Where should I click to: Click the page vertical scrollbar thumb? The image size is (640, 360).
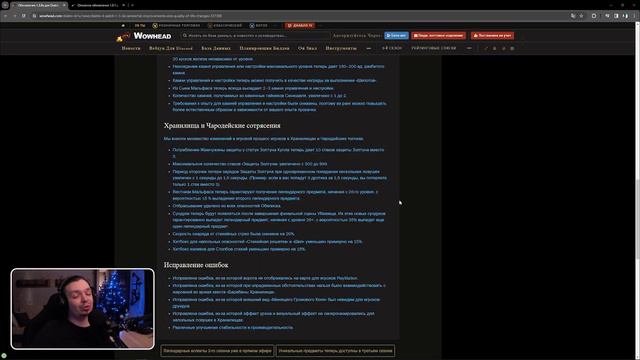coord(637,218)
